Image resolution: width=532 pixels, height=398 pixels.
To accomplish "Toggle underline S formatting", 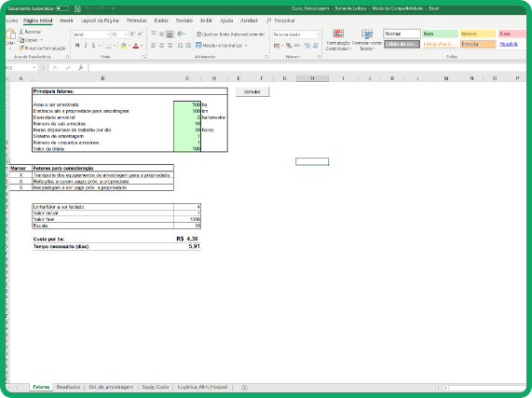I will (x=94, y=45).
